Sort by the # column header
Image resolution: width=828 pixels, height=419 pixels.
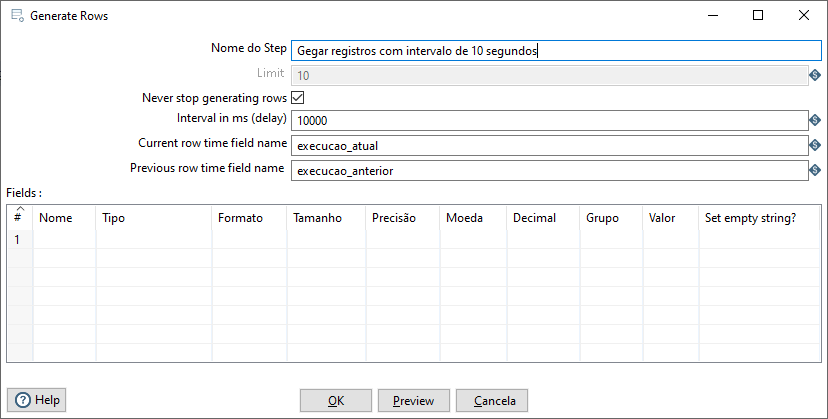(x=20, y=217)
